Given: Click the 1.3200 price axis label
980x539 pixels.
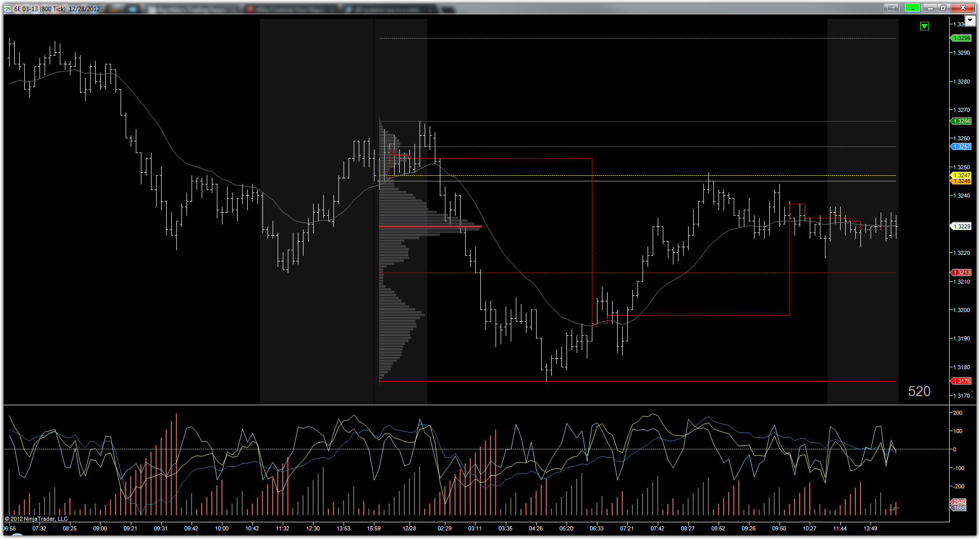Looking at the screenshot, I should pyautogui.click(x=962, y=310).
